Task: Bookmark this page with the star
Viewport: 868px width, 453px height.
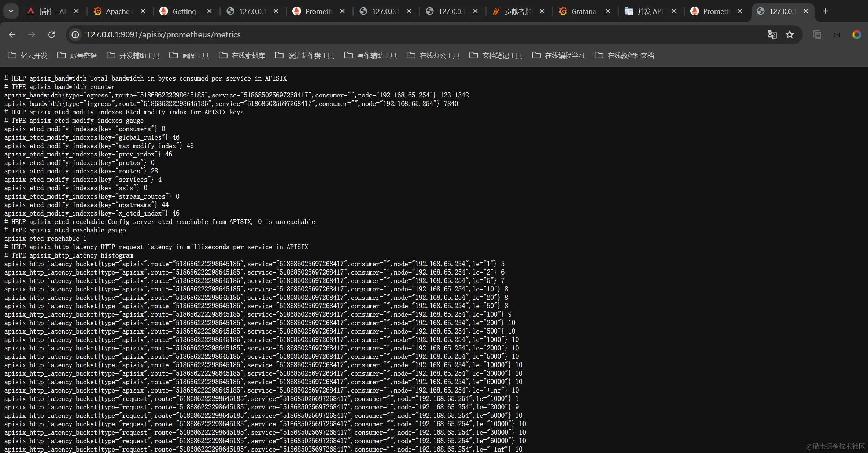Action: point(790,34)
